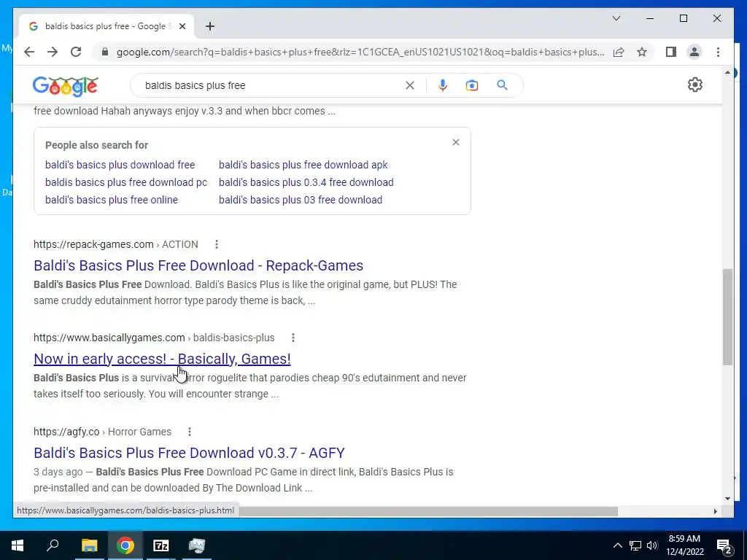Screen dimensions: 747x560
Task: Bookmark this tab with the star icon
Action: [x=642, y=52]
